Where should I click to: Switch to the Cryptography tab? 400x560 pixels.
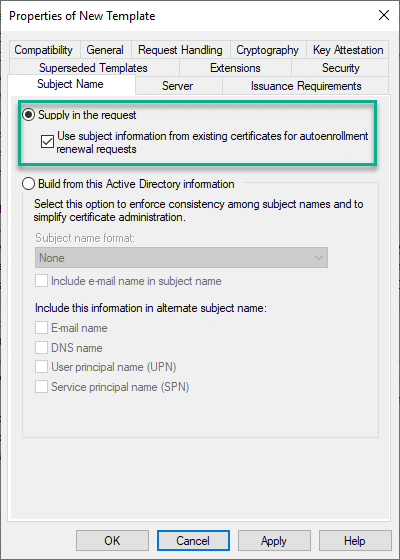pos(268,50)
